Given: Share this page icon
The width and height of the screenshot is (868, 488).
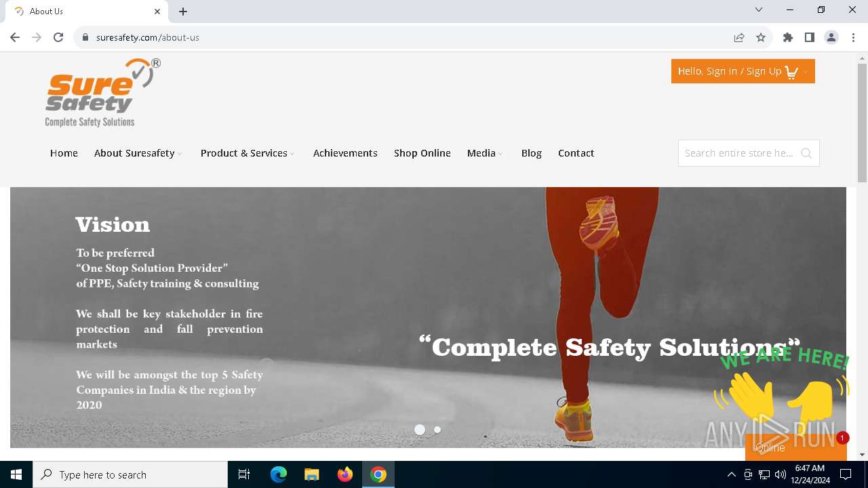Looking at the screenshot, I should pyautogui.click(x=739, y=37).
